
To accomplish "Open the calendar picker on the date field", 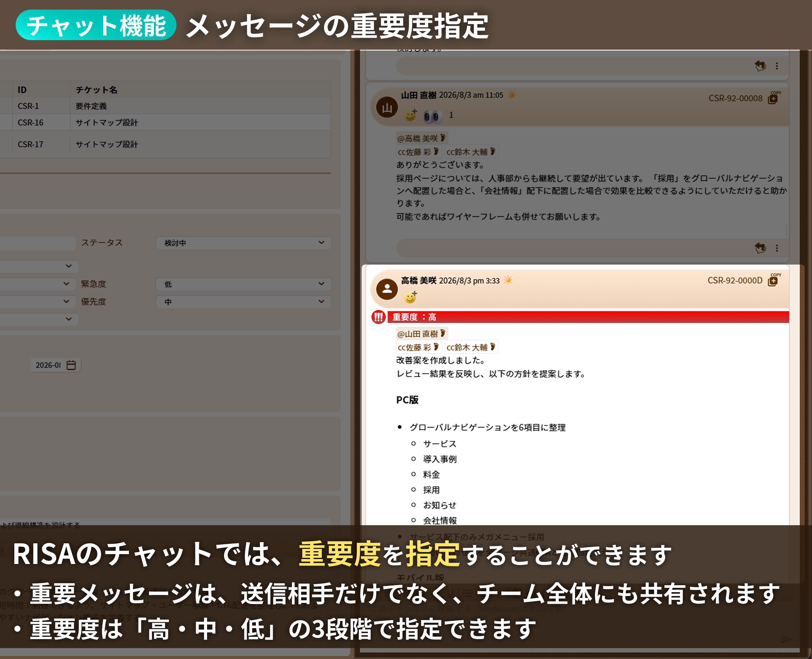I will coord(71,365).
